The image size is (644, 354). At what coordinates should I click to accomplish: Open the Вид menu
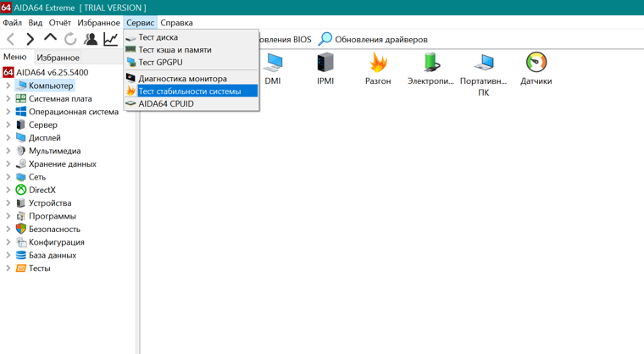click(36, 23)
